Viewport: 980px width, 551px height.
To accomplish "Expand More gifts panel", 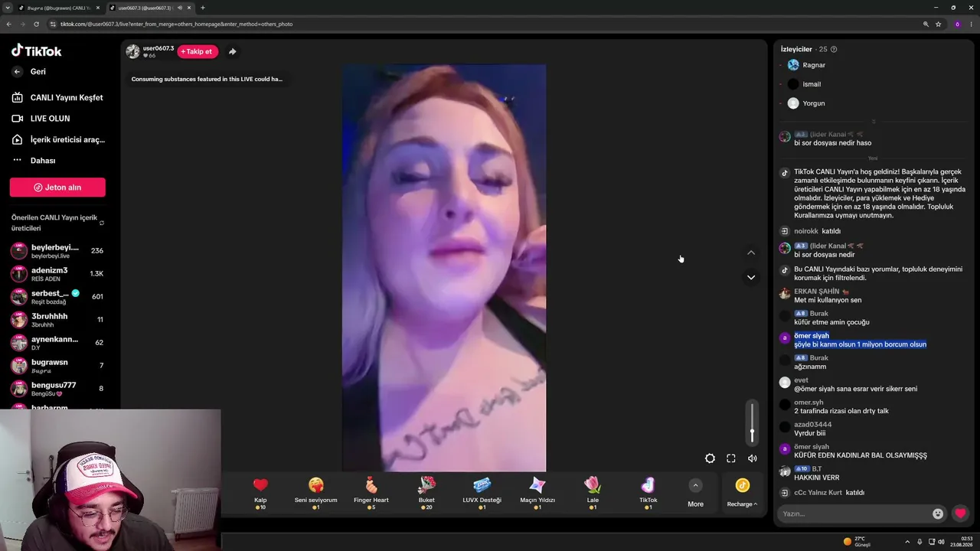I will tap(695, 493).
